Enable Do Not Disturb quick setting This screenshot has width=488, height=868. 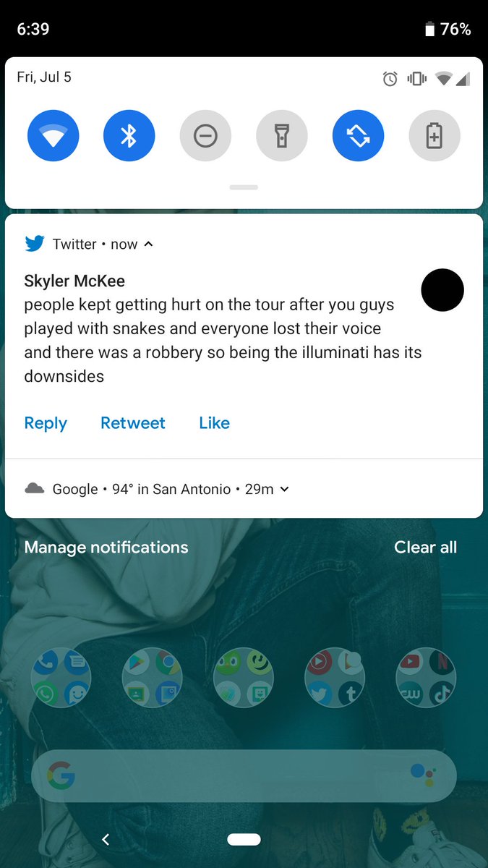coord(205,135)
